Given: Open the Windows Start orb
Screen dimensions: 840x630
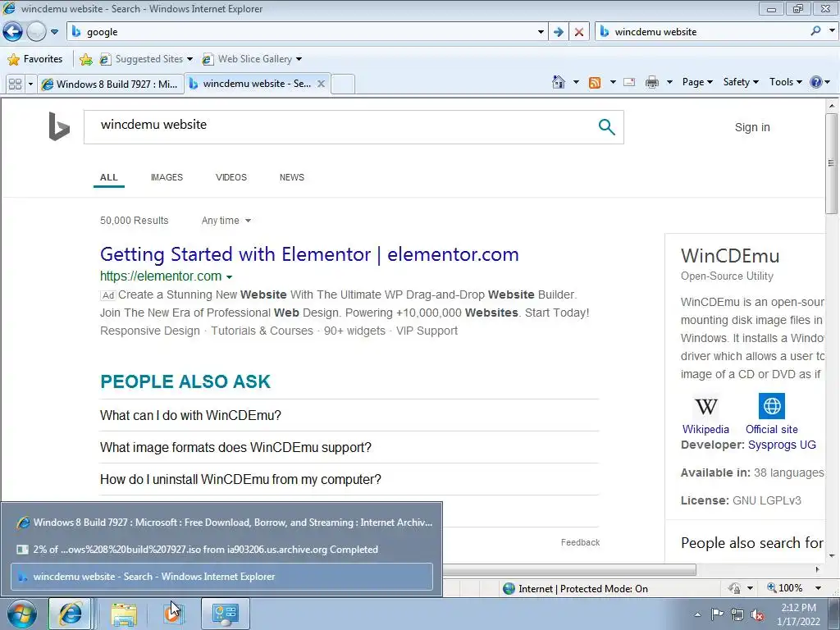Looking at the screenshot, I should 22,614.
